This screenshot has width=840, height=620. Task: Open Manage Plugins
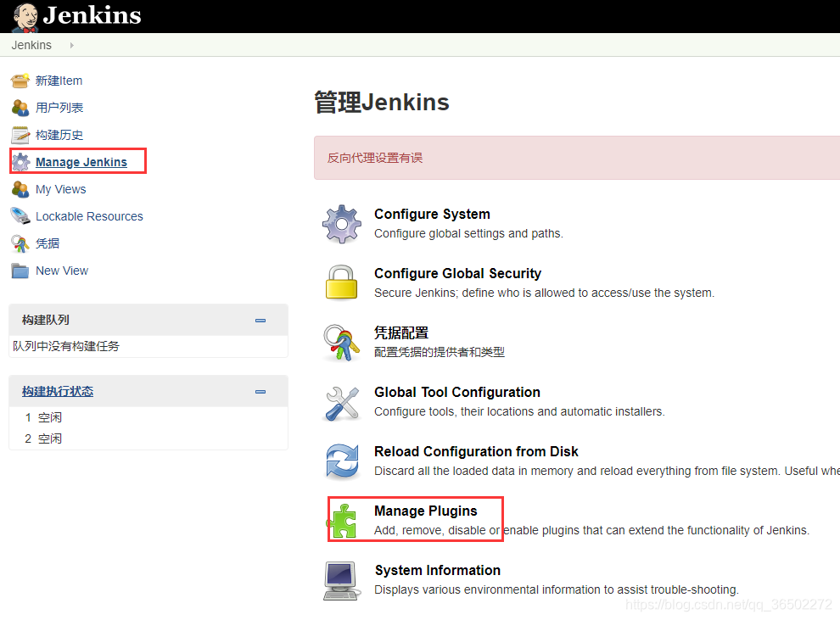(x=425, y=511)
